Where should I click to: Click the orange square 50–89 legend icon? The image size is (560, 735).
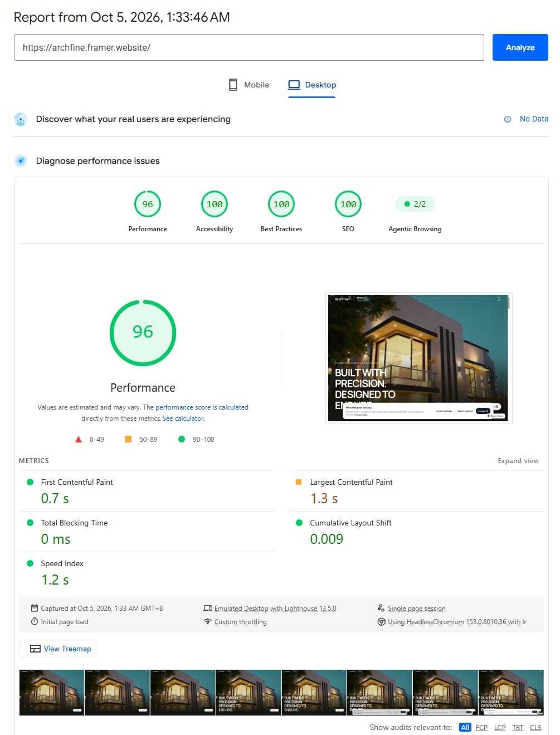128,439
